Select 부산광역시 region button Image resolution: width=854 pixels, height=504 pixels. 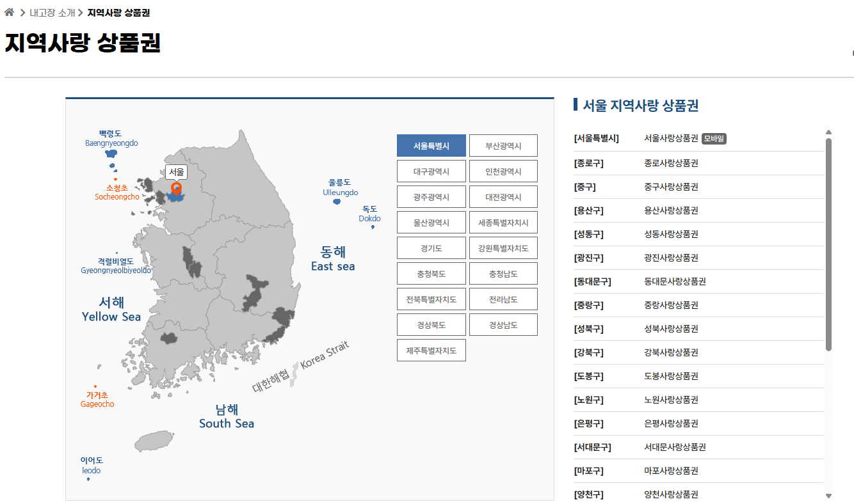(x=503, y=146)
